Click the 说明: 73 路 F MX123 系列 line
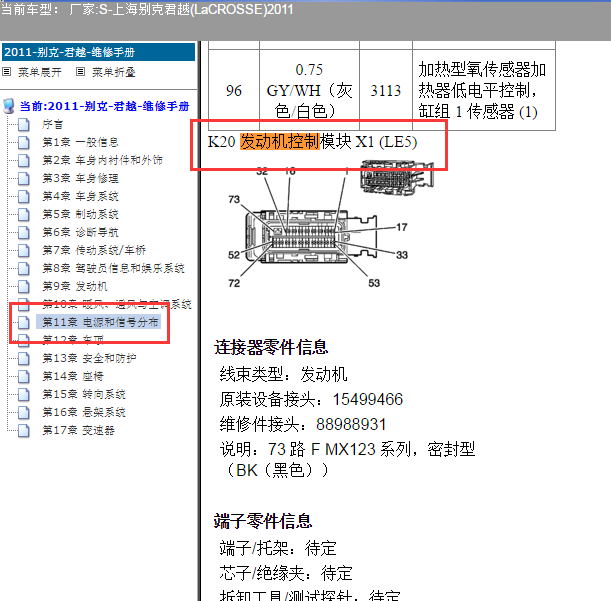Screen dimensions: 611x601 pyautogui.click(x=347, y=460)
